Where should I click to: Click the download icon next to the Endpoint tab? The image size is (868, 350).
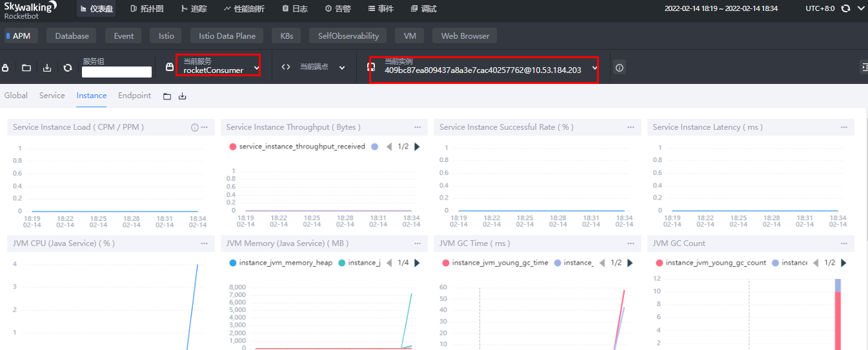pos(183,96)
